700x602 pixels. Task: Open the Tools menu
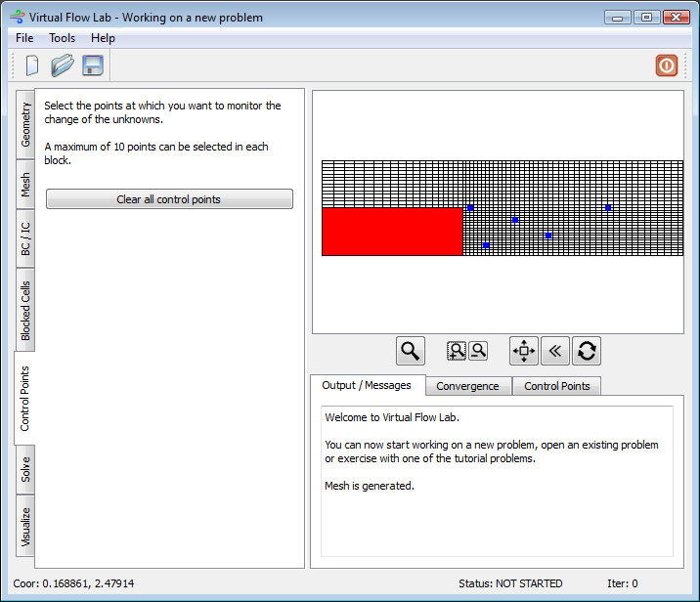(x=62, y=38)
